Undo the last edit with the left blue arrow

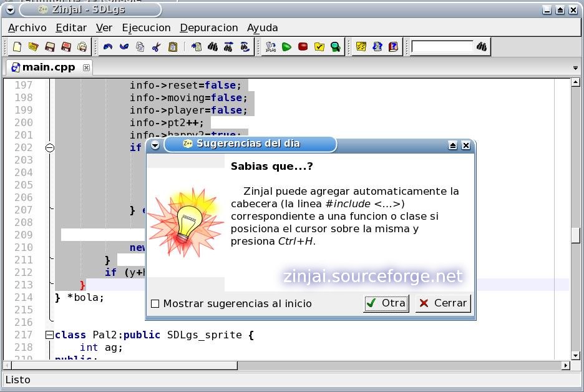108,47
